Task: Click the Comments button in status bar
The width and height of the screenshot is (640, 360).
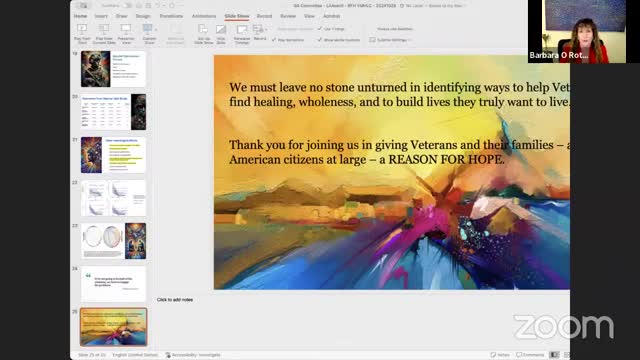Action: tap(530, 355)
